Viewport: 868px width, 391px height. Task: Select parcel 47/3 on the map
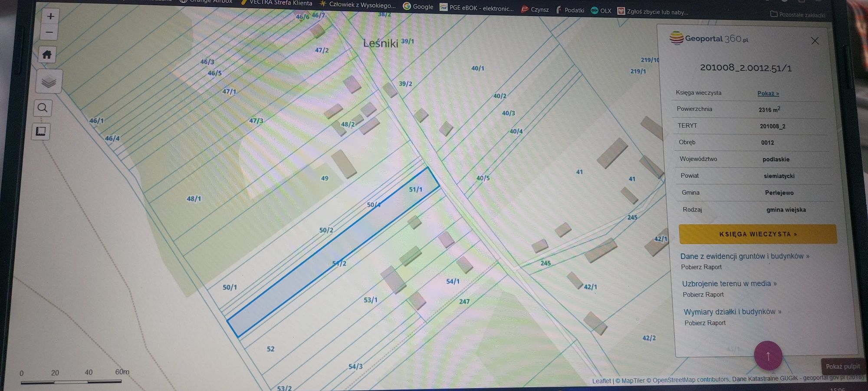click(256, 121)
